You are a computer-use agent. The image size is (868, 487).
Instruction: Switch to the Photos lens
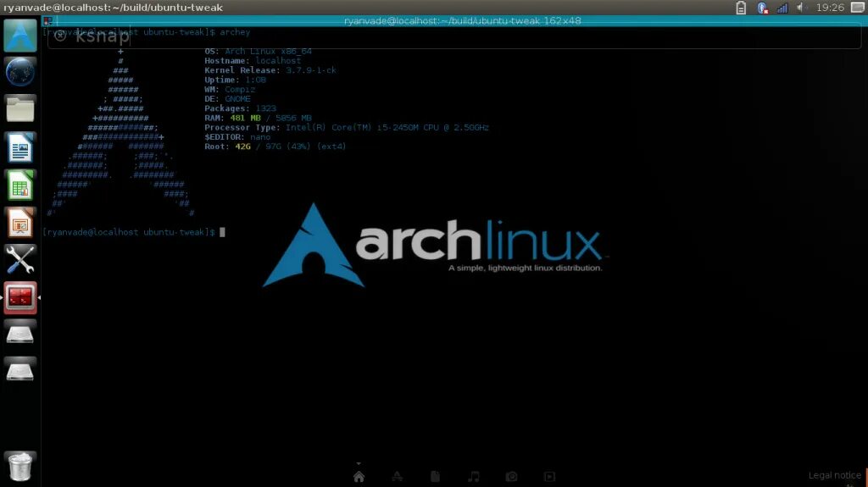(511, 477)
